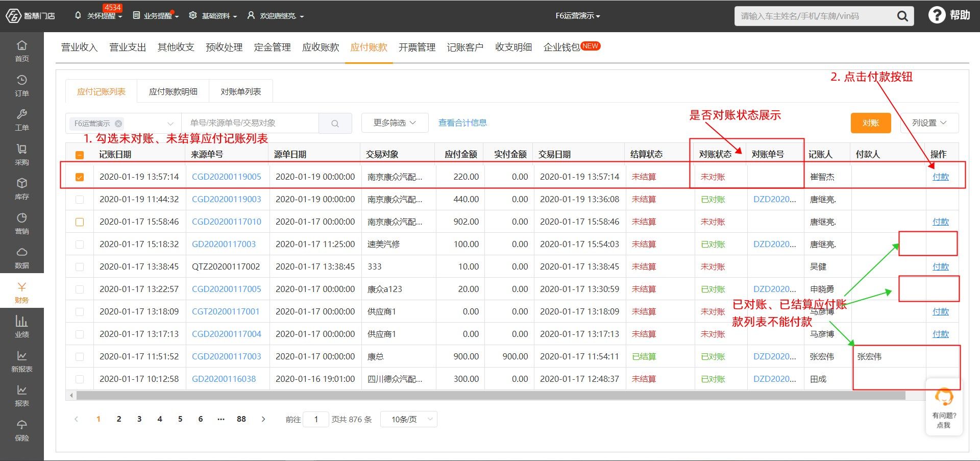Open the 列设置 column settings dropdown

[929, 123]
